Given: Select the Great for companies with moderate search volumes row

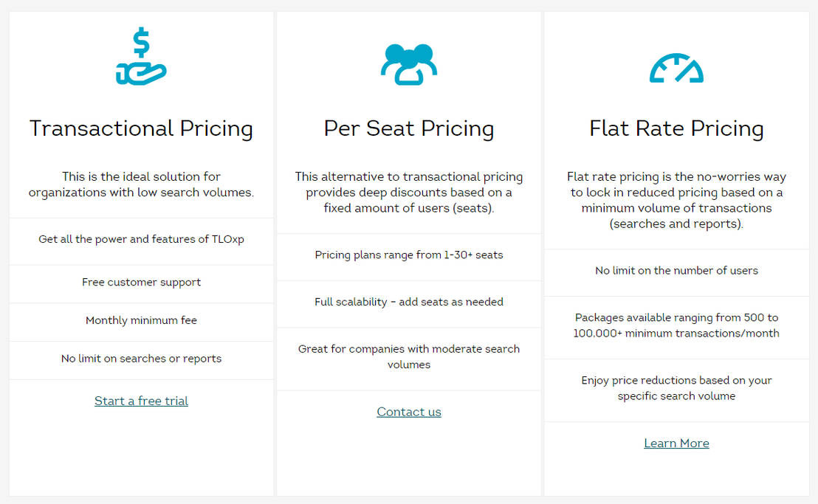Looking at the screenshot, I should click(x=409, y=356).
